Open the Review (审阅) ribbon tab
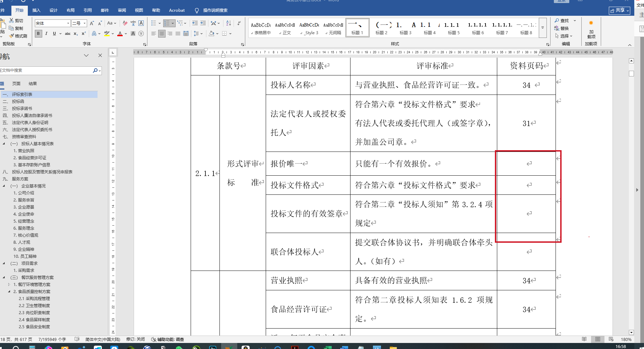Screen dimensions: 644x349 [122, 10]
